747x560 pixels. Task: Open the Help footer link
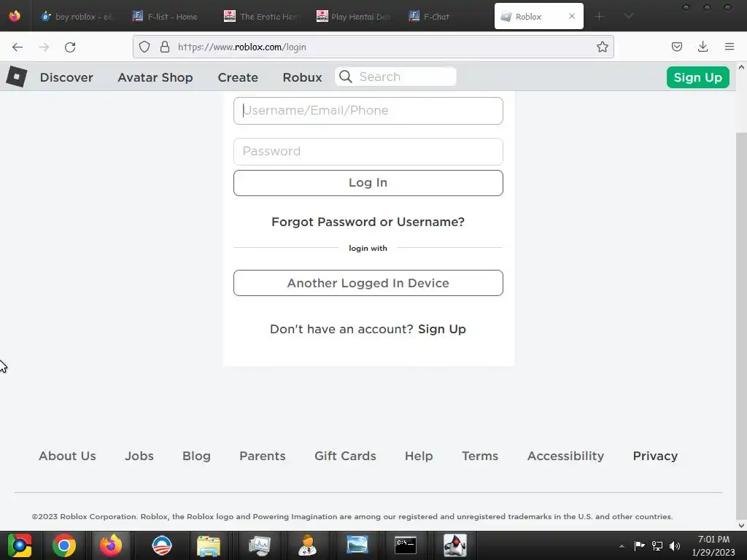click(x=419, y=456)
